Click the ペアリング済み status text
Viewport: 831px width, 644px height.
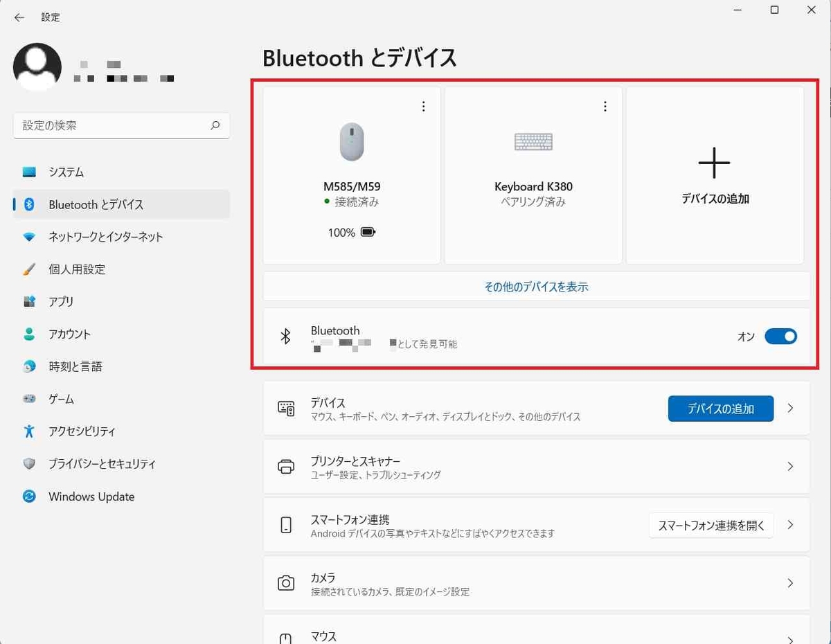click(533, 202)
